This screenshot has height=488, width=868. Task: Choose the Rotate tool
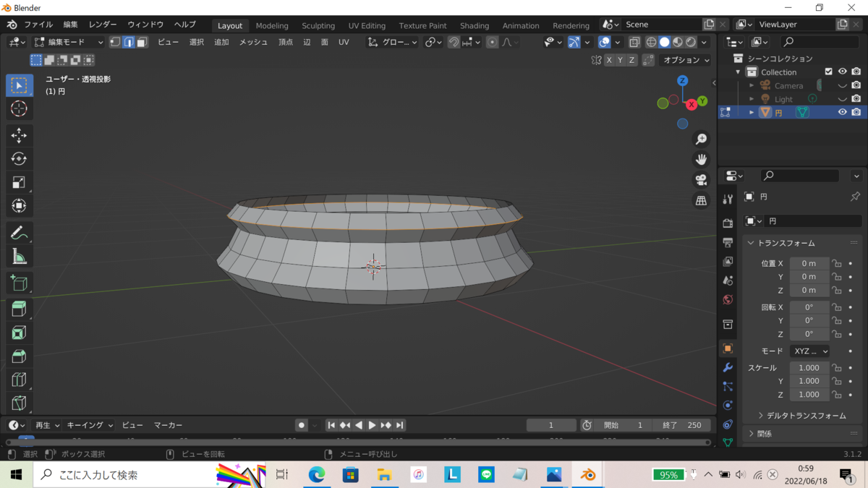pyautogui.click(x=20, y=159)
